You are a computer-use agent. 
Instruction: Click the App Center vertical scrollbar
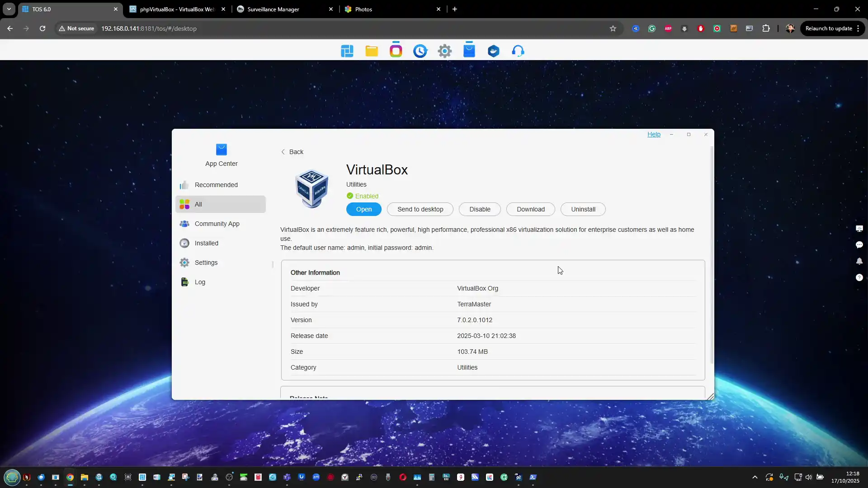(x=712, y=253)
